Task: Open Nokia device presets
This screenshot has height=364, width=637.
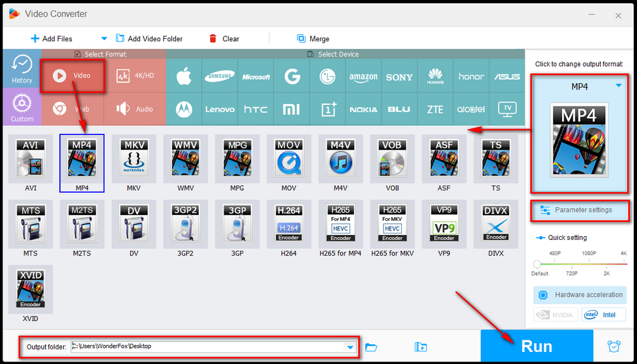Action: point(364,109)
